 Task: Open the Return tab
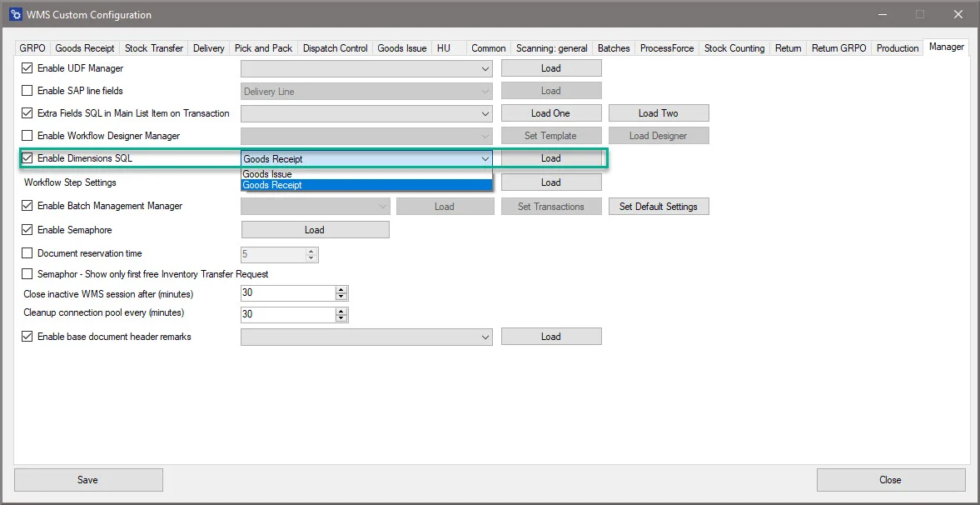pos(788,48)
